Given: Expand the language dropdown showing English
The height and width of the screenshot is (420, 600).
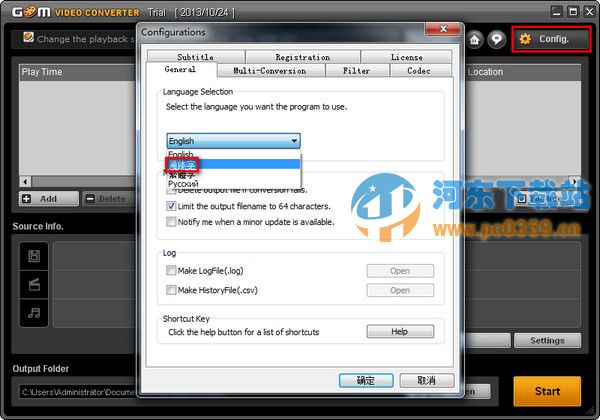Looking at the screenshot, I should pos(233,141).
